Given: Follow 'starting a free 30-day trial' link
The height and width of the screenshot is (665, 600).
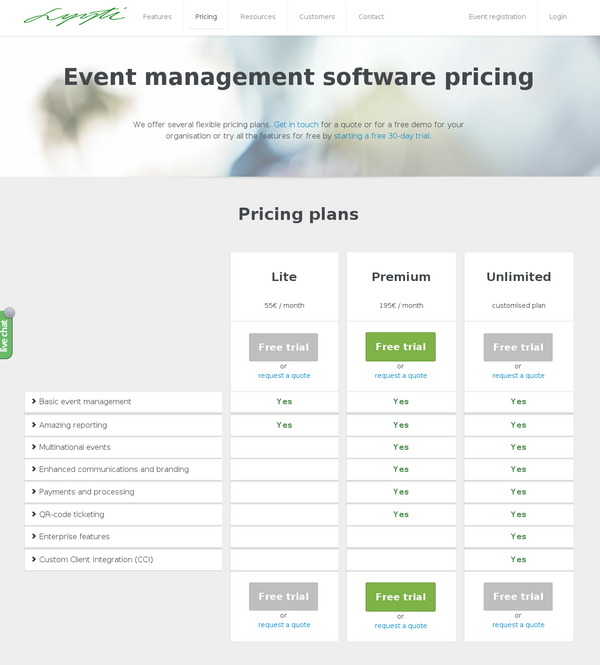Looking at the screenshot, I should tap(381, 136).
